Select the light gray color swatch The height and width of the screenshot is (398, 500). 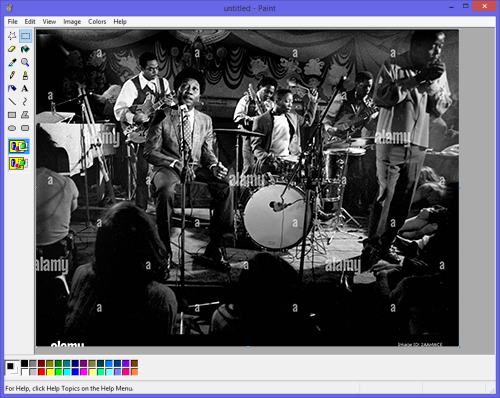click(x=33, y=372)
